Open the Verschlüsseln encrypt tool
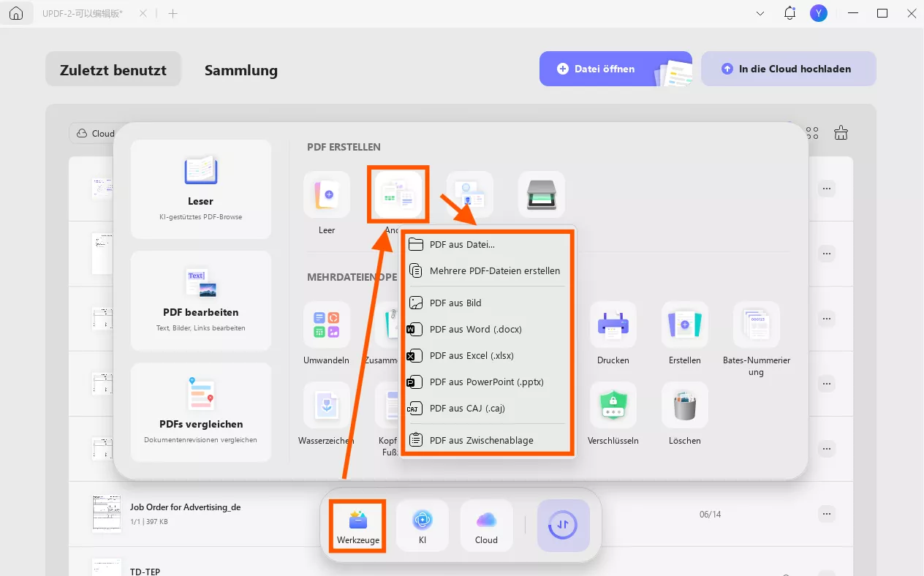The image size is (924, 576). point(613,405)
